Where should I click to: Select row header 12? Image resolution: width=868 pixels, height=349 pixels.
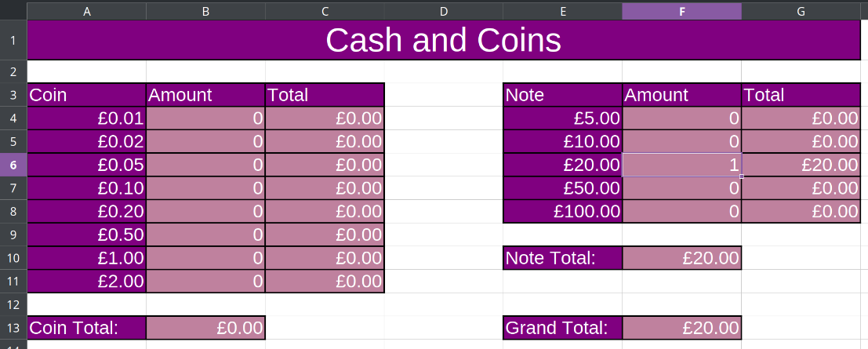point(13,304)
